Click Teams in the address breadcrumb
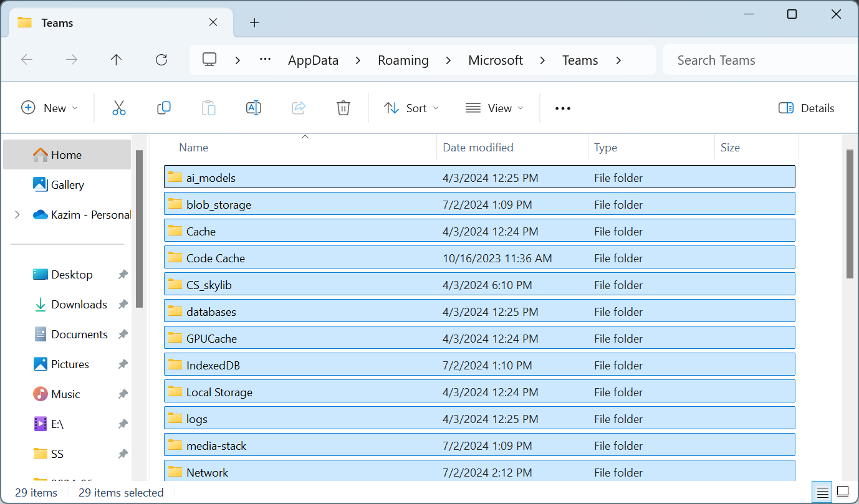859x504 pixels. point(580,60)
